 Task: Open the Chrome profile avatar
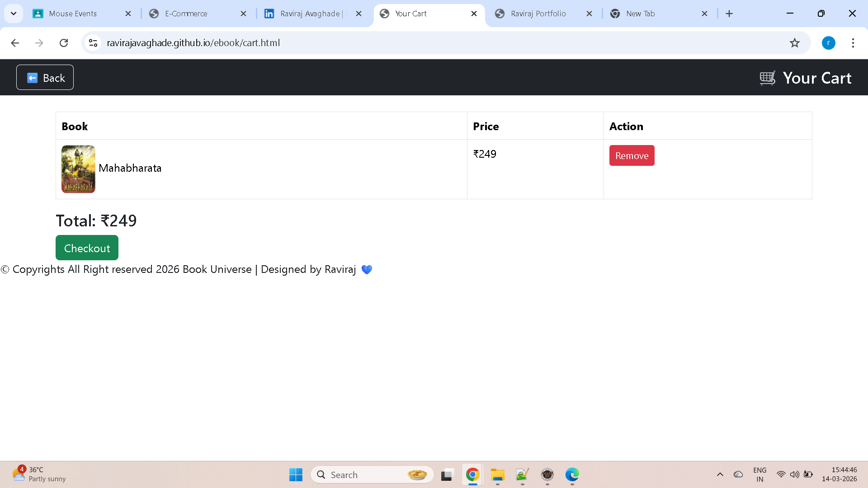828,43
